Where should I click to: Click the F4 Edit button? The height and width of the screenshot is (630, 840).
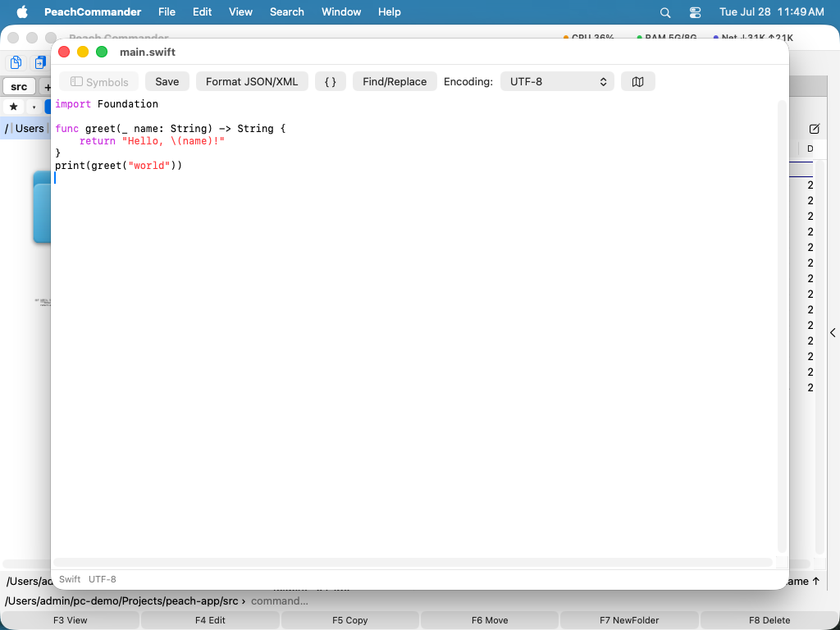(210, 620)
